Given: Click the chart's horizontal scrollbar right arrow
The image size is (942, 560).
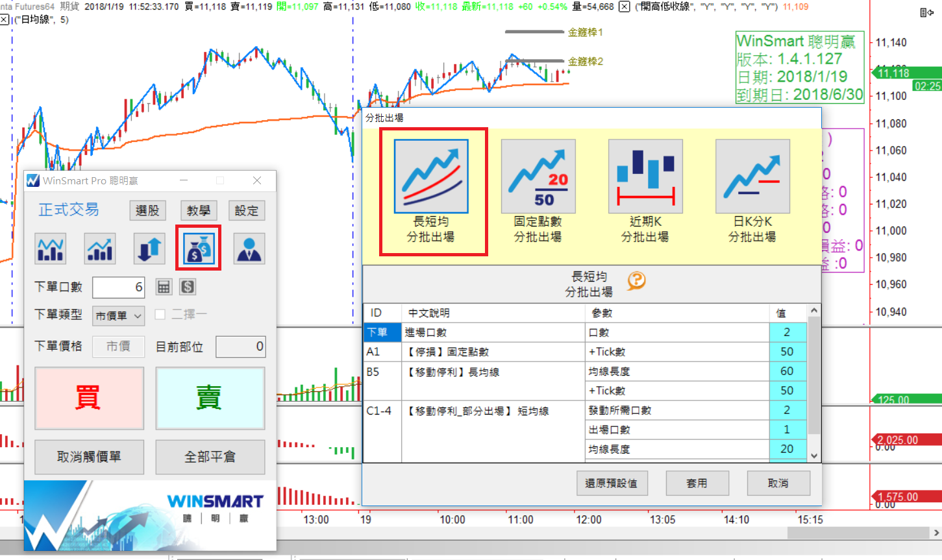Looking at the screenshot, I should click(936, 533).
